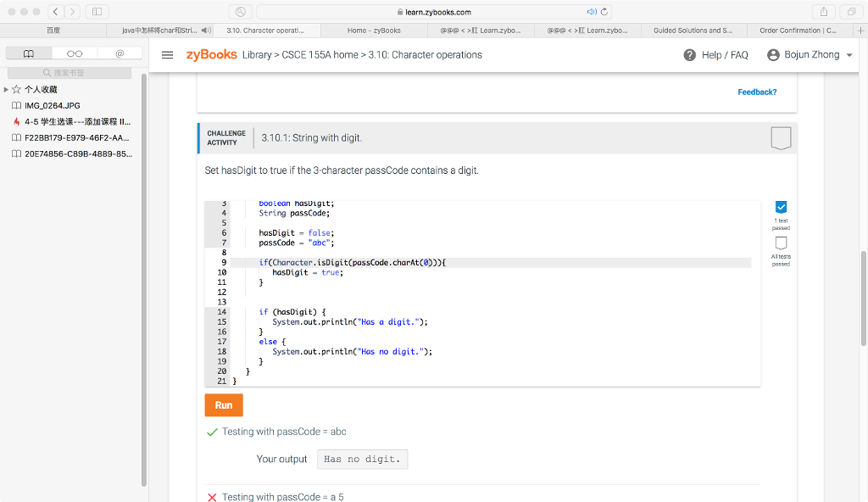The image size is (868, 502).
Task: Expand the 个人收藏 favorites folder
Action: [7, 89]
